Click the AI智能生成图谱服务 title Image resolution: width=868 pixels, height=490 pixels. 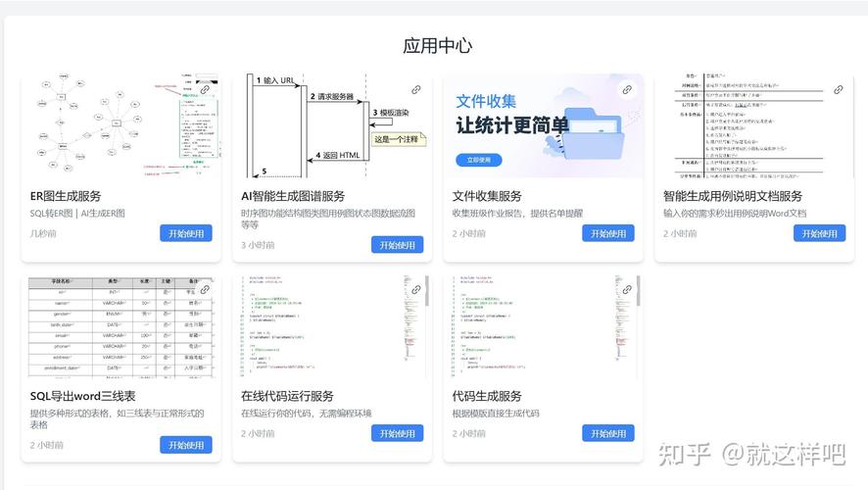293,196
